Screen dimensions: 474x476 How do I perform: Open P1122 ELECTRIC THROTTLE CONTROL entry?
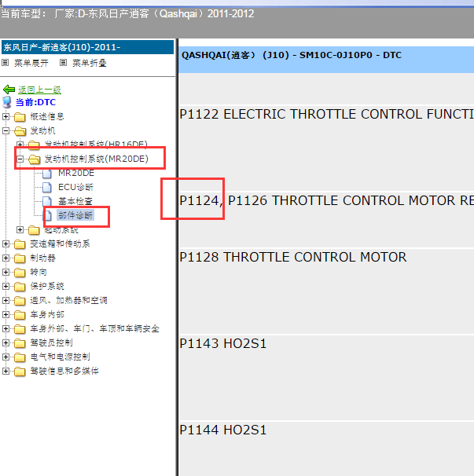(x=326, y=115)
